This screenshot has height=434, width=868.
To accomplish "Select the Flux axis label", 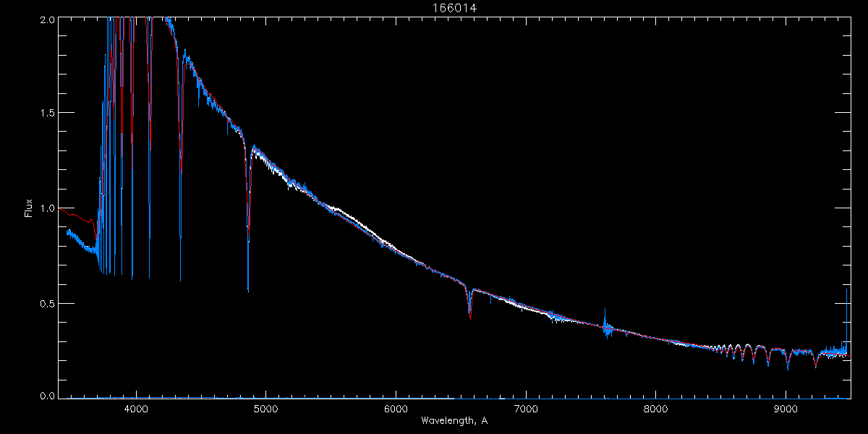I will click(28, 208).
